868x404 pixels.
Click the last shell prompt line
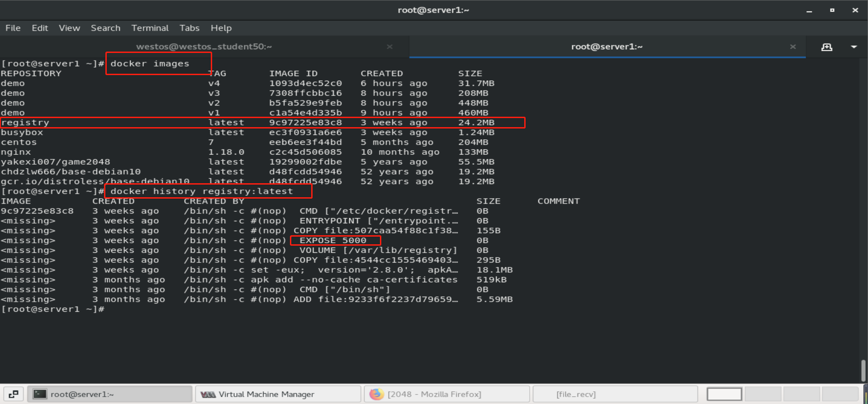coord(53,309)
